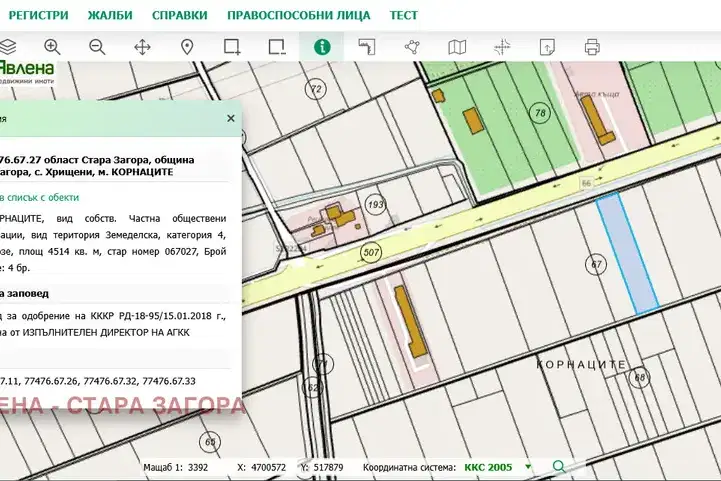
Task: Activate the pan move arrows tool
Action: 142,47
